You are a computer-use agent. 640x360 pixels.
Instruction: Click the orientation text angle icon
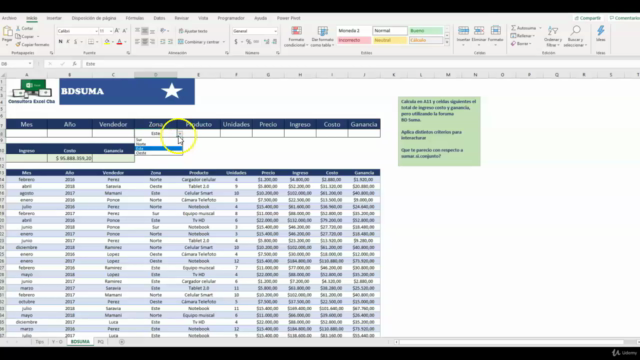tap(163, 31)
